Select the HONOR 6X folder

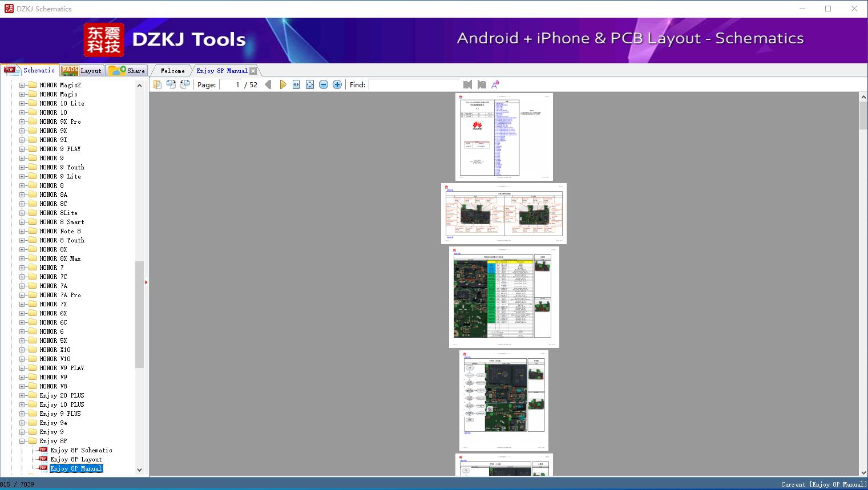[x=53, y=313]
